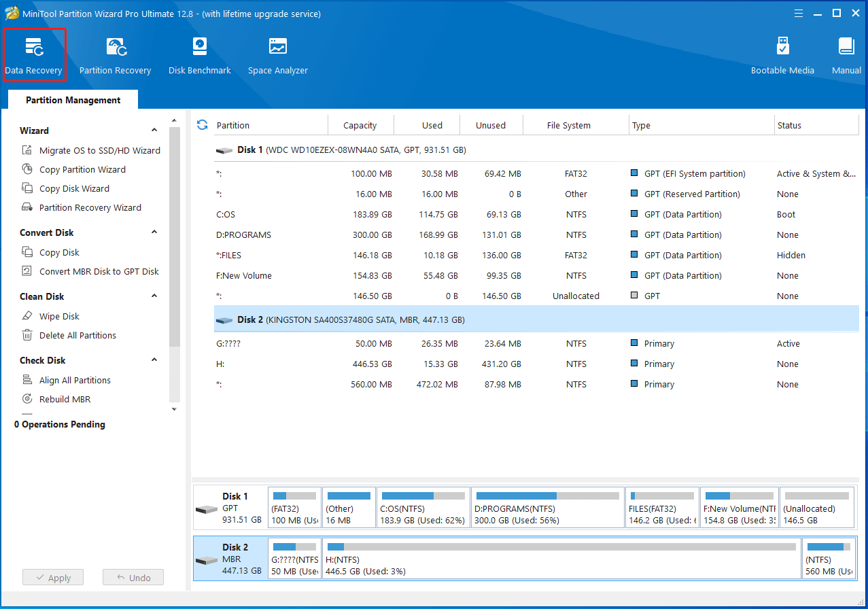Select the Disk 2 MBR tile in the disk map
Screen dimensions: 868x609
[230, 559]
